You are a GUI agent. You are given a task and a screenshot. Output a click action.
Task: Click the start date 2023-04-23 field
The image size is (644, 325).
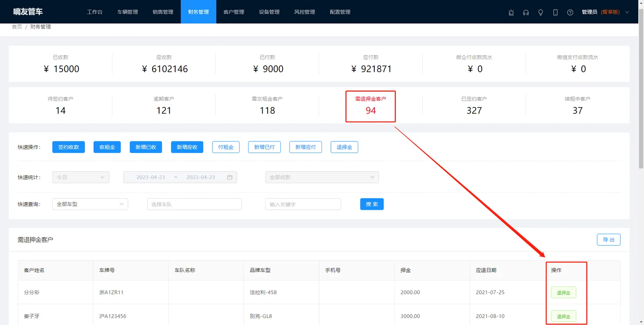[x=151, y=177]
